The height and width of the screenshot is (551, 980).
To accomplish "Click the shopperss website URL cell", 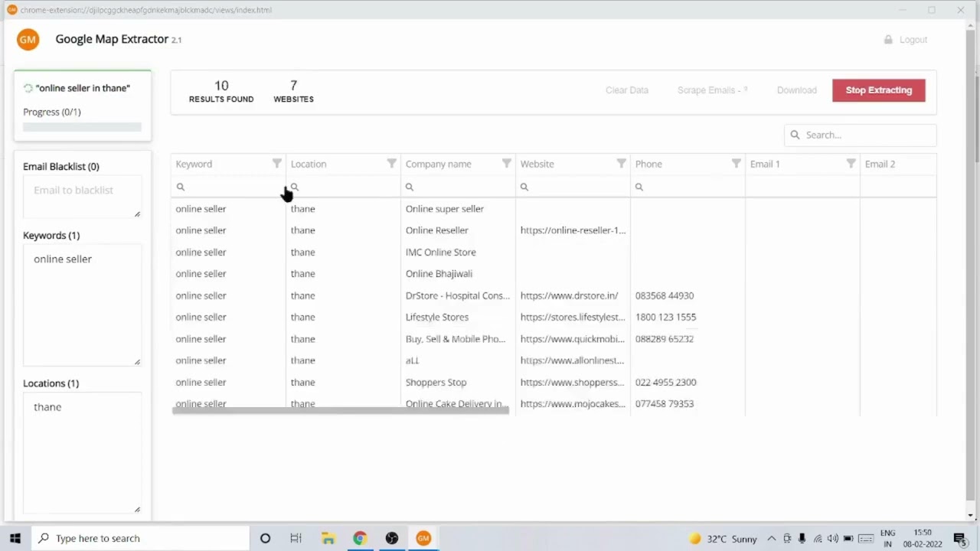I will pyautogui.click(x=573, y=382).
